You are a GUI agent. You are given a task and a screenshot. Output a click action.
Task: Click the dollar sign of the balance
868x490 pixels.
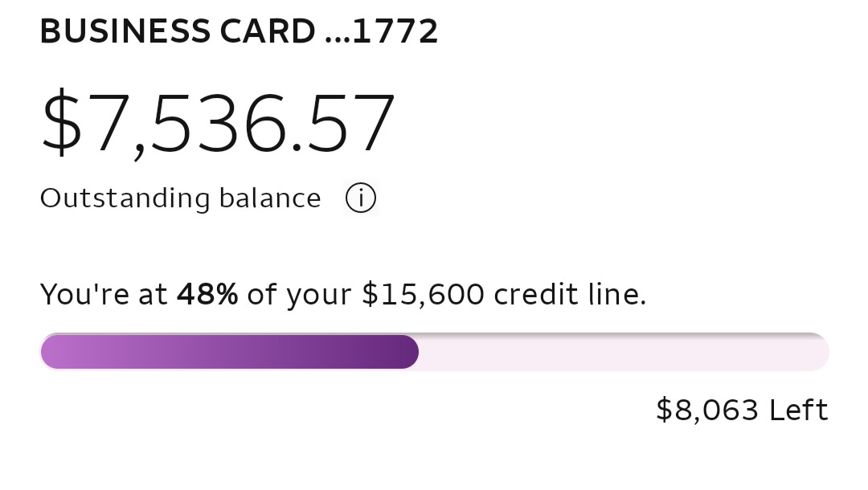pos(61,123)
